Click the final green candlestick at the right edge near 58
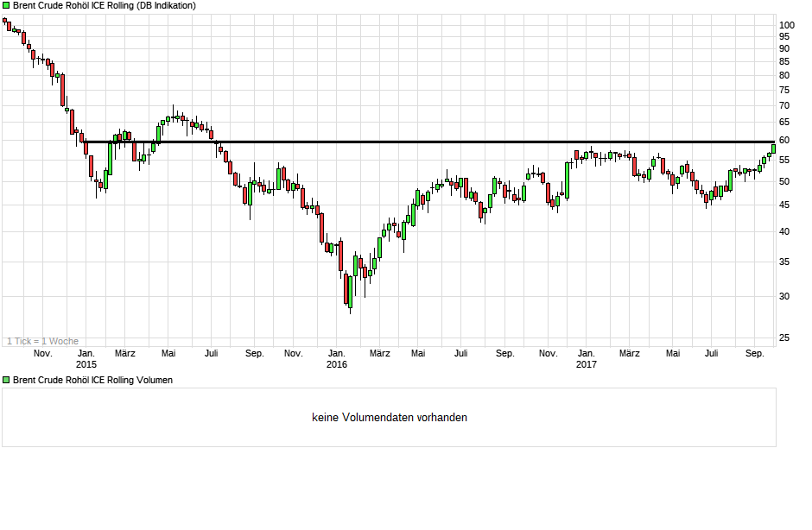This screenshot has width=812, height=530. pos(774,148)
